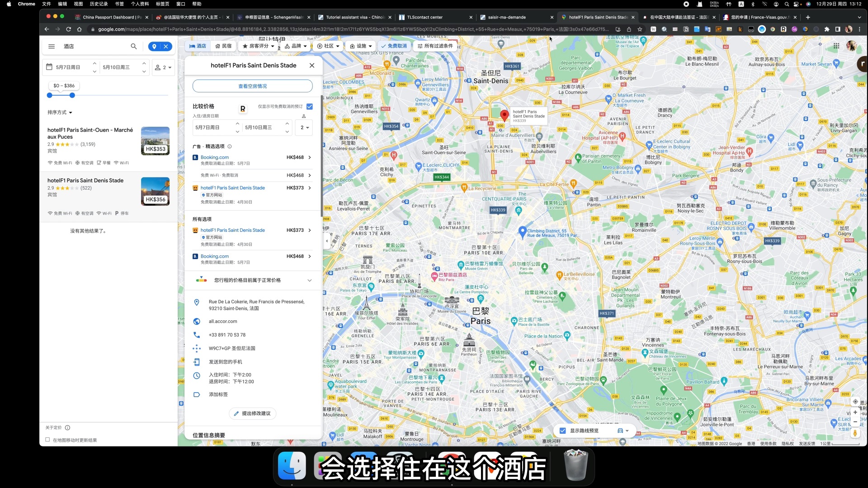Select the 民宿 lodging type chip

pos(224,46)
